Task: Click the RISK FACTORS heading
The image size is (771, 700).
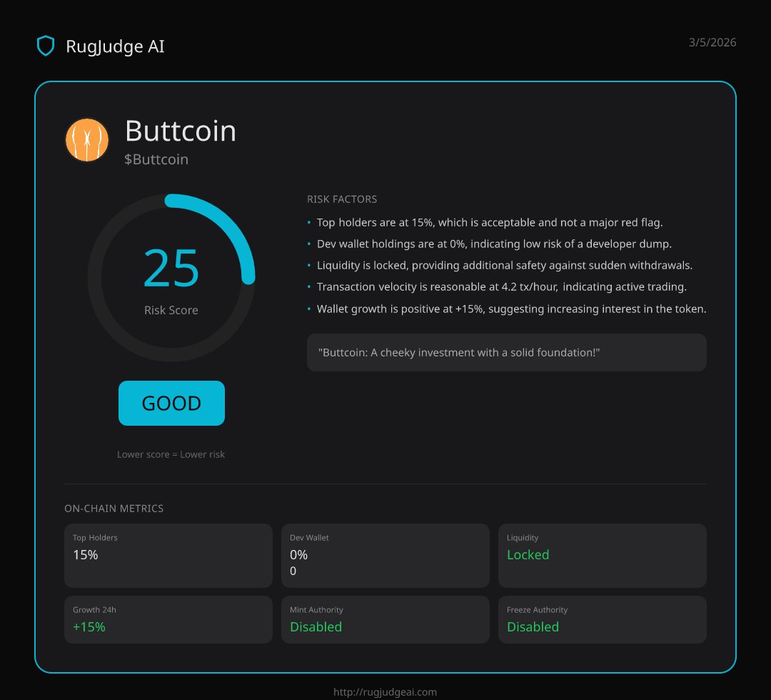Action: click(x=342, y=199)
